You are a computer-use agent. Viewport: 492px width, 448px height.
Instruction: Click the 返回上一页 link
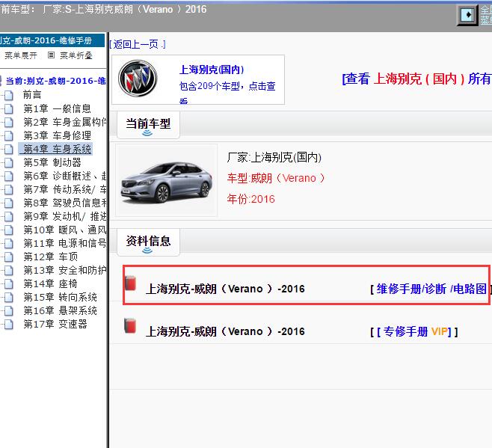pyautogui.click(x=138, y=44)
